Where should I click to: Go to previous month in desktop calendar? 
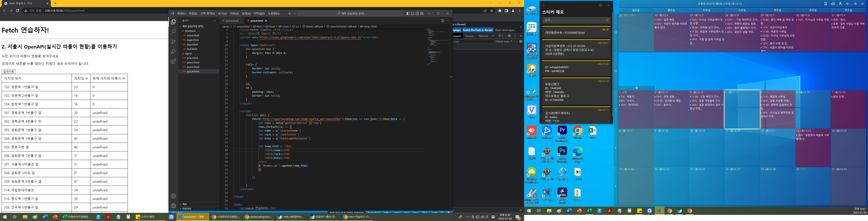(x=848, y=4)
